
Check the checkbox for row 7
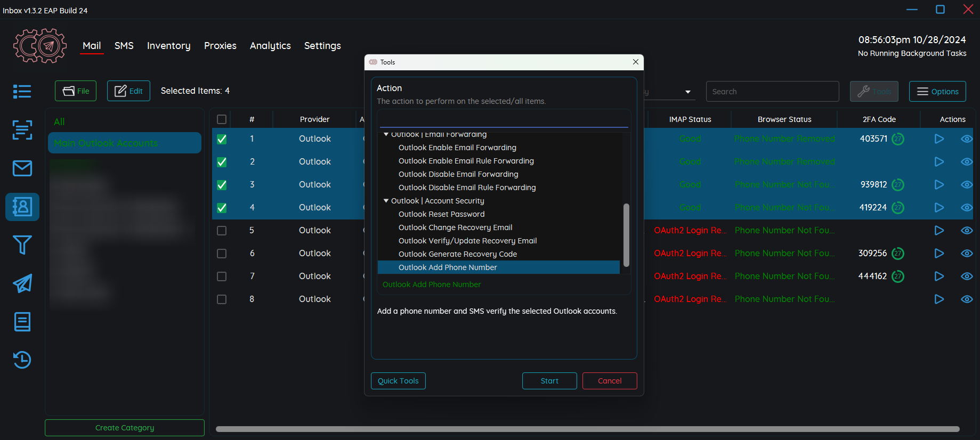pos(222,276)
